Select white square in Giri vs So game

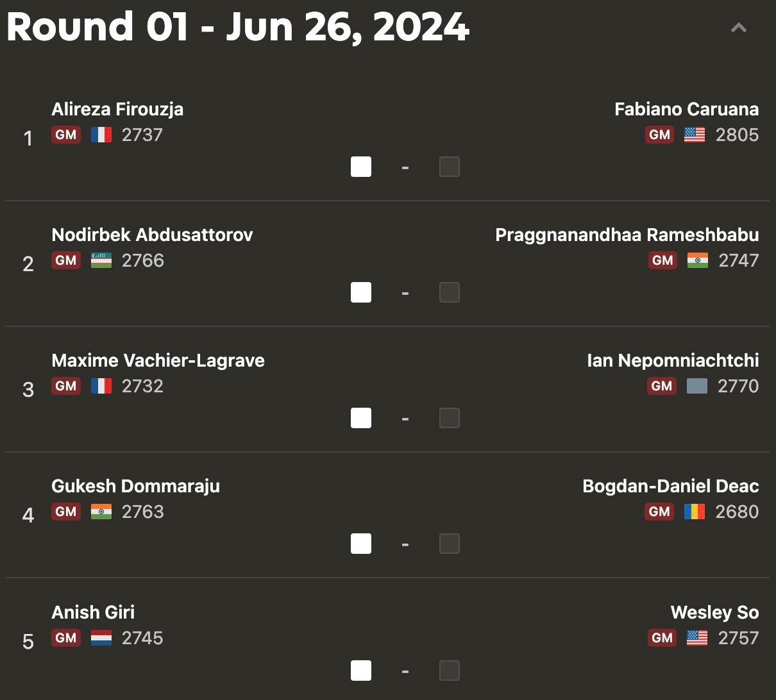pyautogui.click(x=361, y=671)
